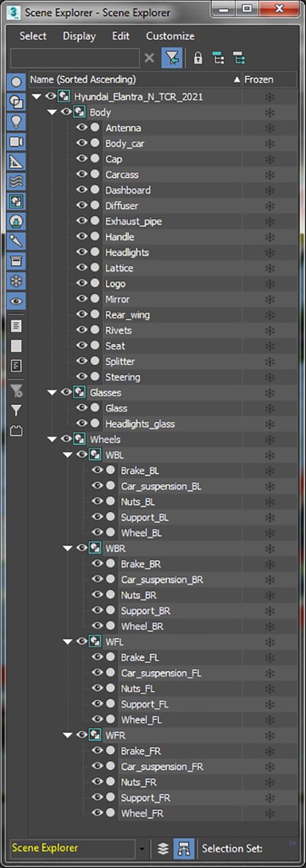
Task: Switch to Sort by Hierarchy icon
Action: click(183, 848)
